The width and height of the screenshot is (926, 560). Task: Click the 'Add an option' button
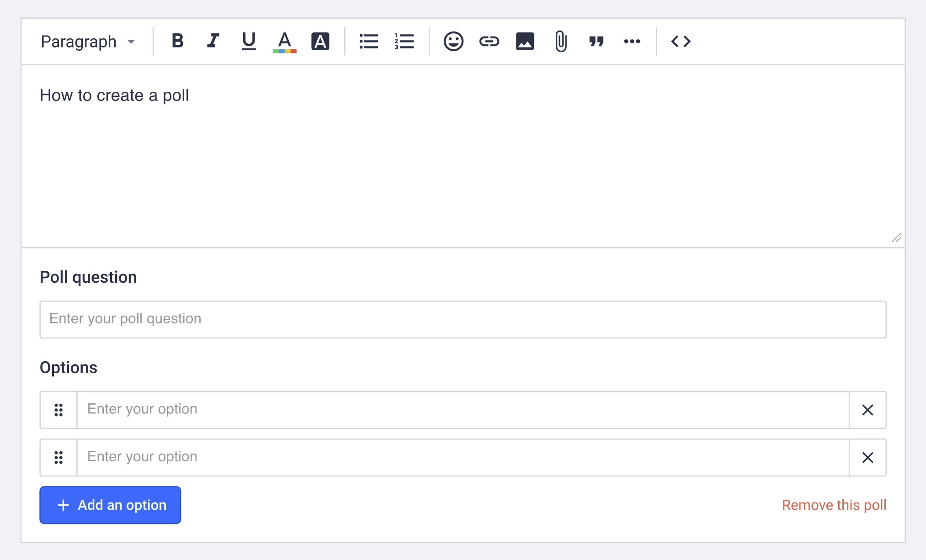[x=110, y=505]
